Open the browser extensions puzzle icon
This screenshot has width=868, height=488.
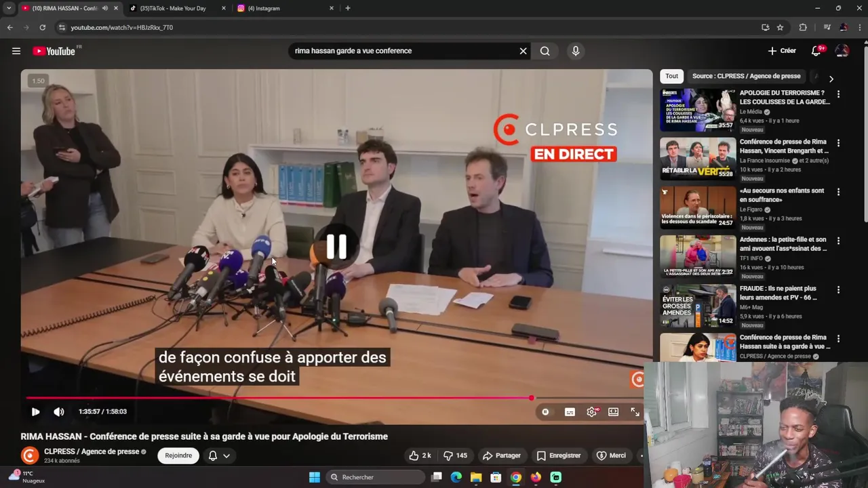pos(803,27)
